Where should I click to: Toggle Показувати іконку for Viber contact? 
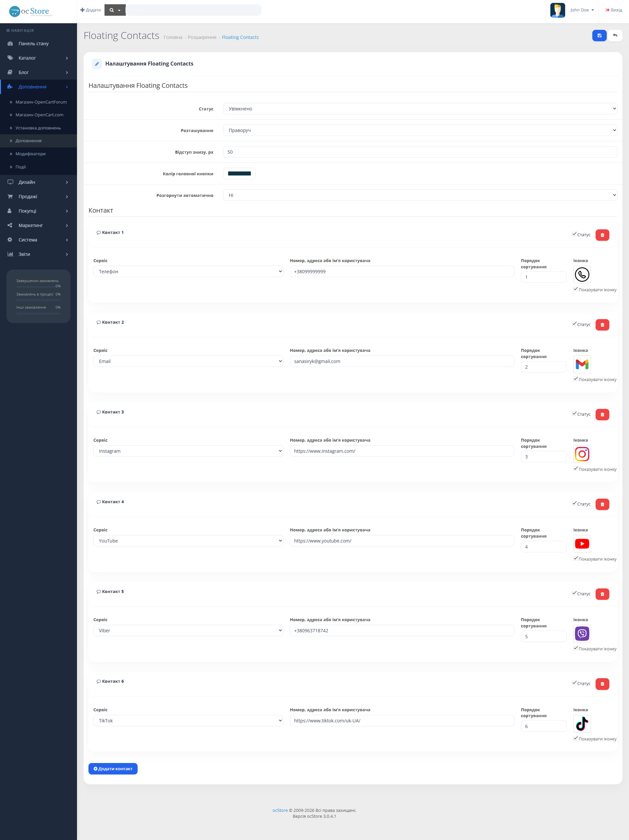(x=576, y=648)
